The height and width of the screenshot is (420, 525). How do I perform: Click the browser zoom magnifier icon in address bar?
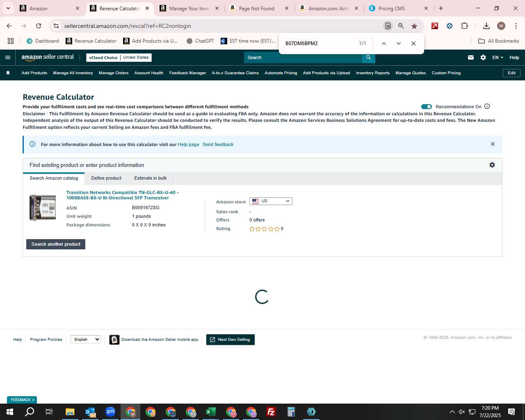(x=401, y=26)
